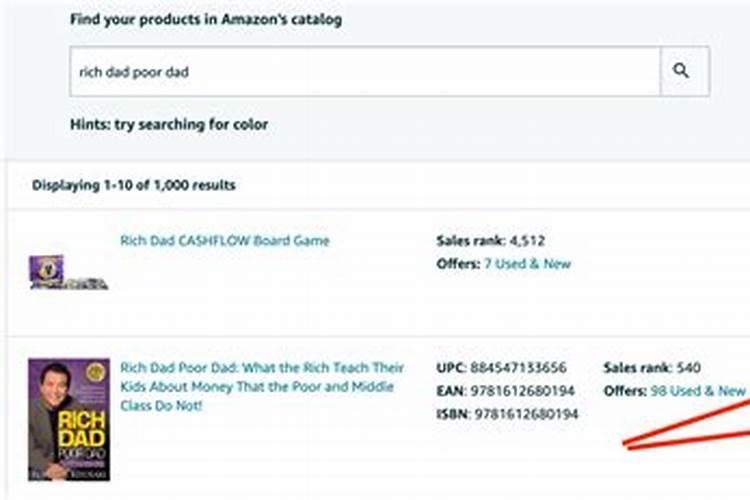The width and height of the screenshot is (750, 500).
Task: Click the Find your products in Amazon's catalog heading
Action: [x=206, y=20]
